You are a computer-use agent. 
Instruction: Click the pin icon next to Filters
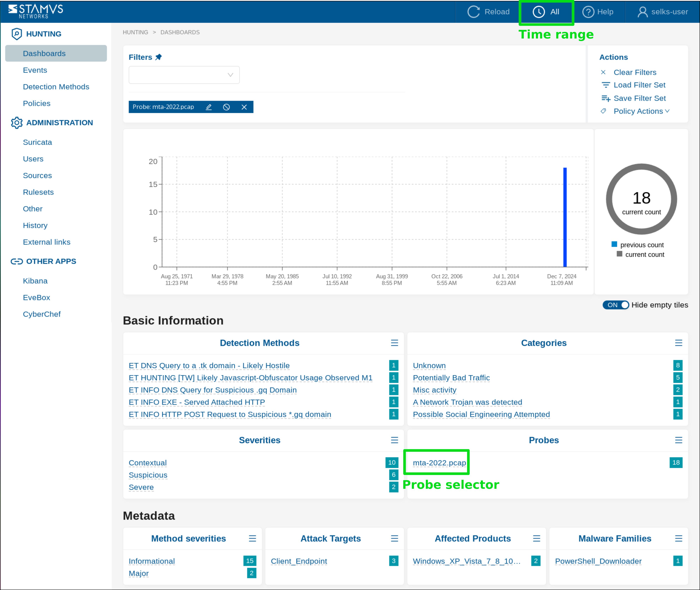[159, 57]
